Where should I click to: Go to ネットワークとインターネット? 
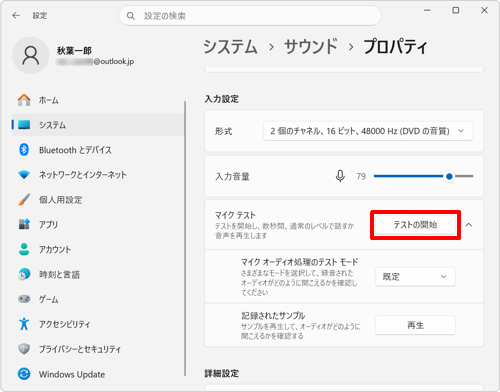click(97, 175)
